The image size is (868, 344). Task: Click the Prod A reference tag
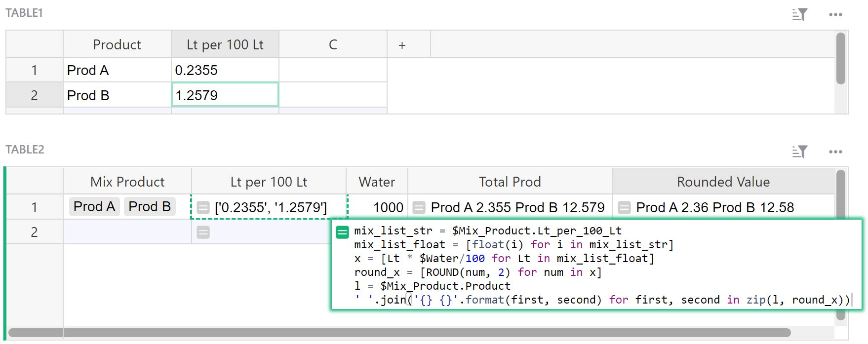pyautogui.click(x=94, y=207)
